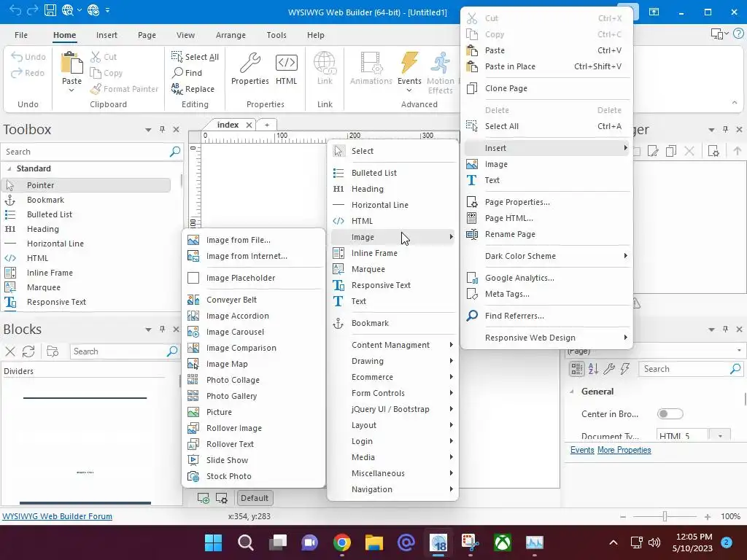Screen dimensions: 747x560
Task: Click the Save icon in title bar
Action: [x=50, y=10]
